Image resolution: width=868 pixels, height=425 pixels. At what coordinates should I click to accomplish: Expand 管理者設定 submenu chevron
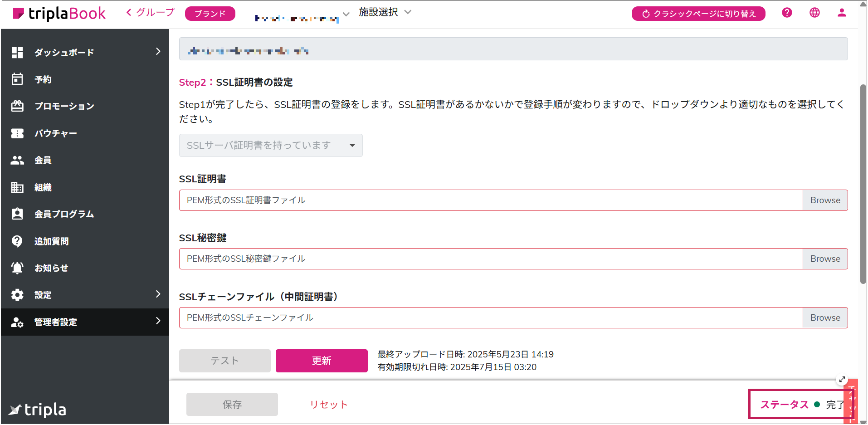(x=158, y=321)
